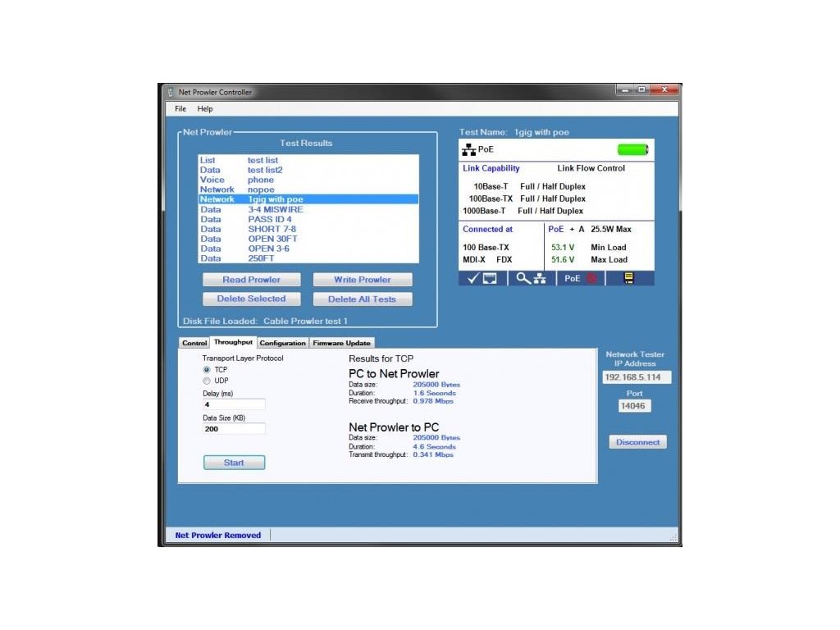
Task: Click the 'Disk File Loaded: Cable Prowler test 1' label
Action: (x=265, y=321)
